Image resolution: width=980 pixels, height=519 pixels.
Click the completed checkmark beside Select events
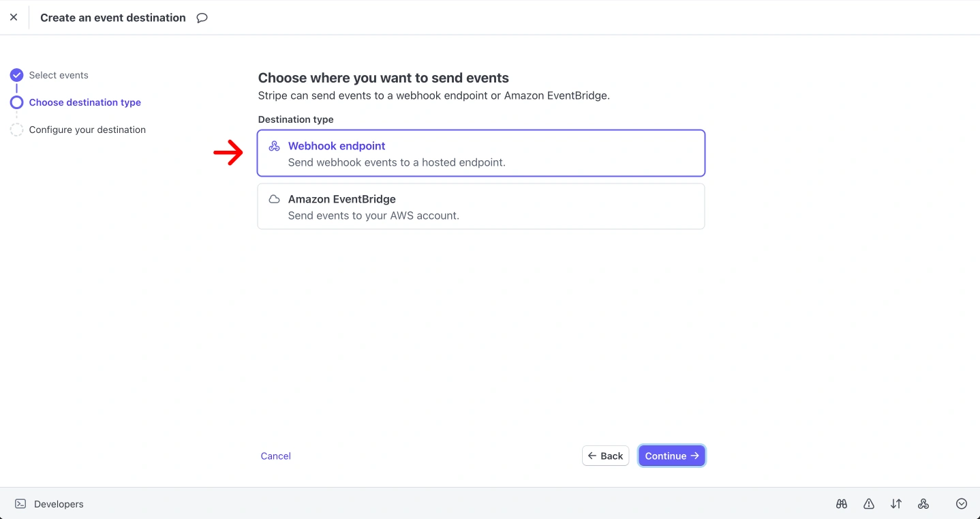16,75
